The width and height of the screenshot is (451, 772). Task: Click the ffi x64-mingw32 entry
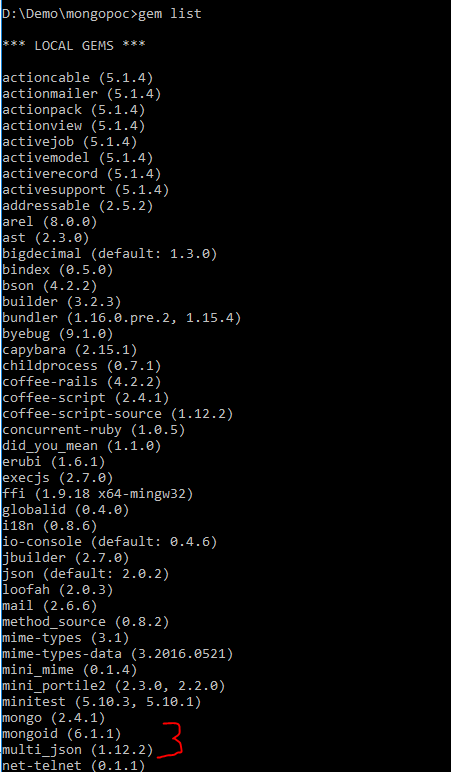coord(97,494)
